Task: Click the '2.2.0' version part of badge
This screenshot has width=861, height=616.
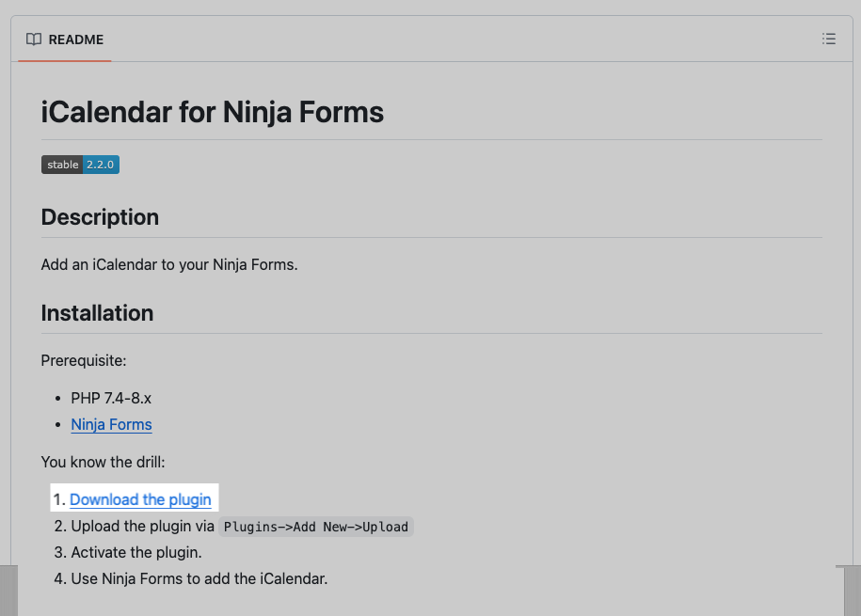Action: coord(101,165)
